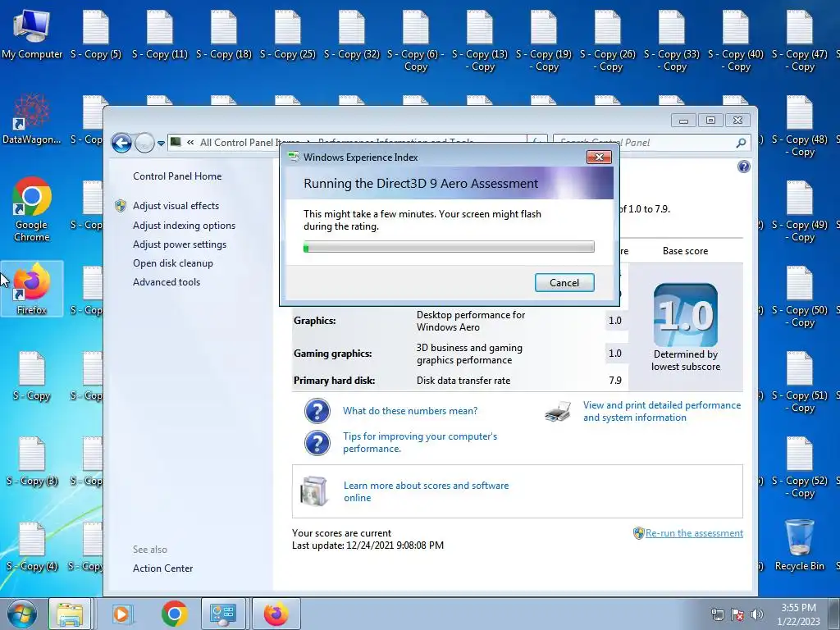Minimize the Control Panel window
Viewport: 840px width, 630px height.
click(683, 121)
